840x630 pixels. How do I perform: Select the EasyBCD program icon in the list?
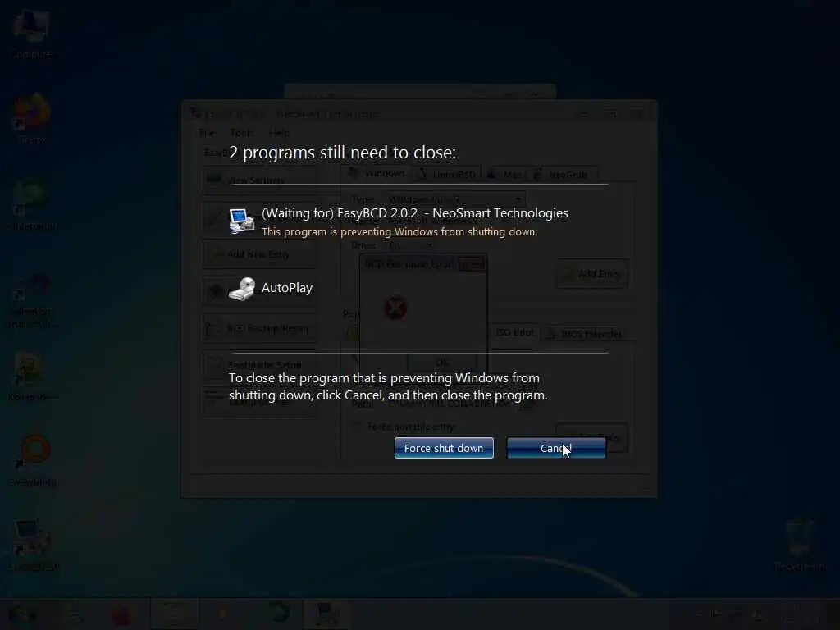[x=242, y=221]
